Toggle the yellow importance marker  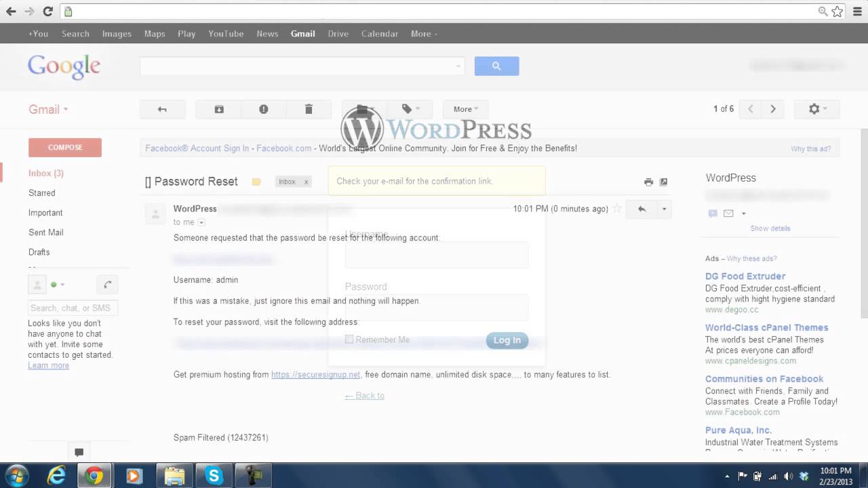[256, 182]
